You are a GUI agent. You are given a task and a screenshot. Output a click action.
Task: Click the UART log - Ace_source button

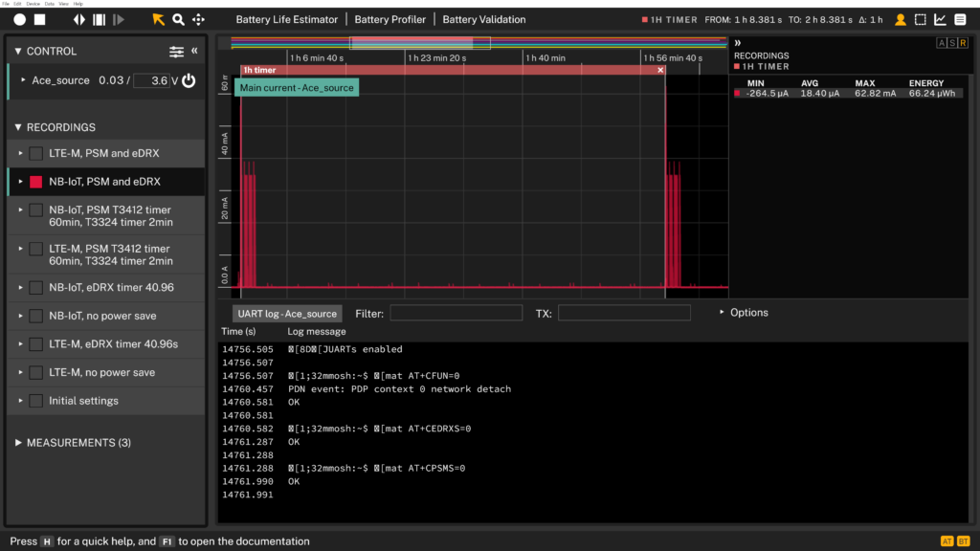click(x=287, y=314)
